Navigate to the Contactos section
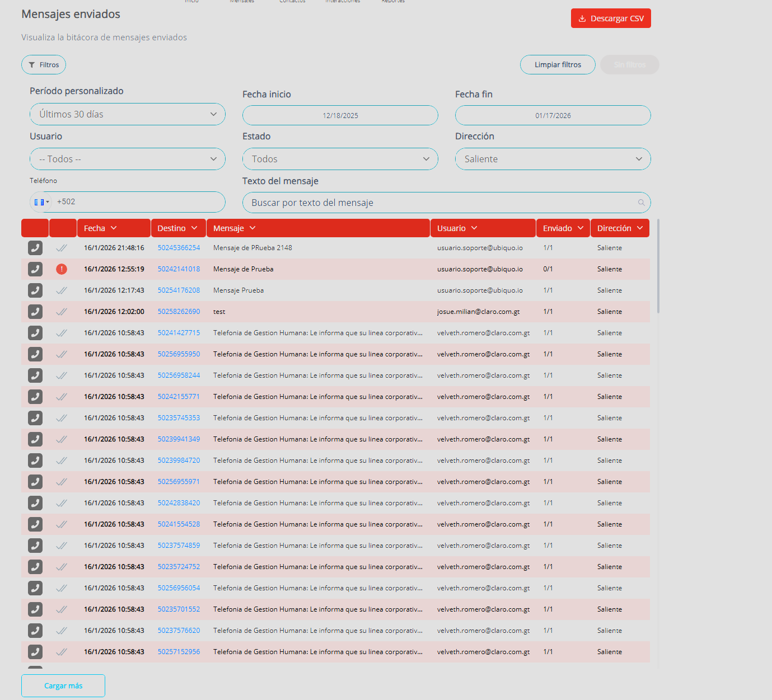 292,2
